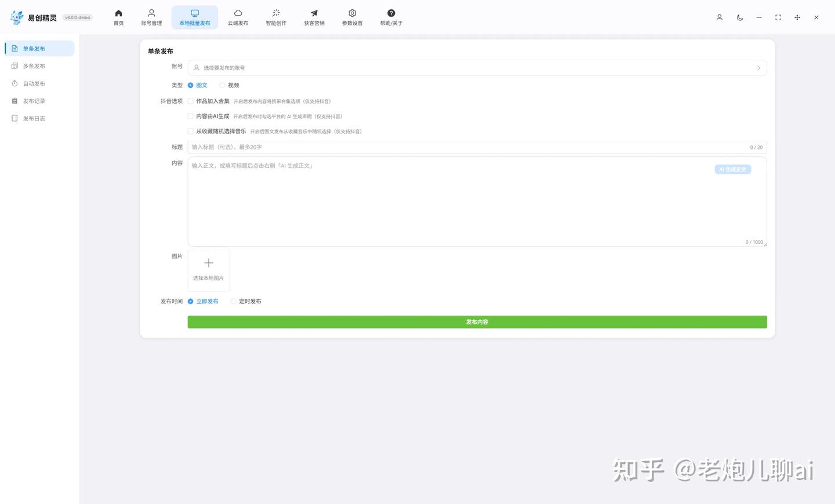
Task: Click the 发布时间 label
Action: point(172,301)
